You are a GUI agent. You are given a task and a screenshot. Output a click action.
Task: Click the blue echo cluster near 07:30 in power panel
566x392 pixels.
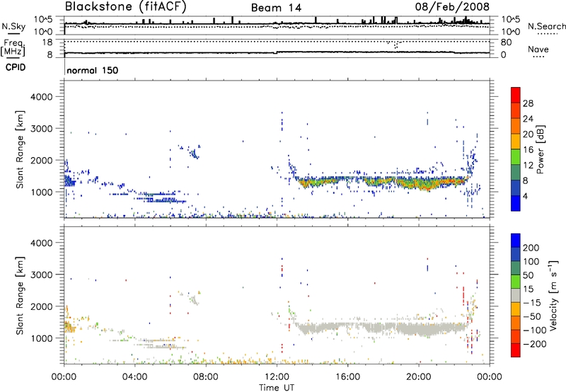tap(194, 153)
